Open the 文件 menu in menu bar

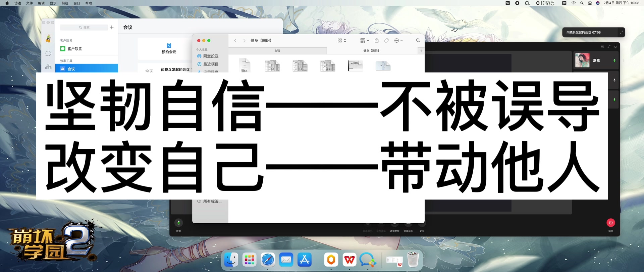[x=30, y=3]
